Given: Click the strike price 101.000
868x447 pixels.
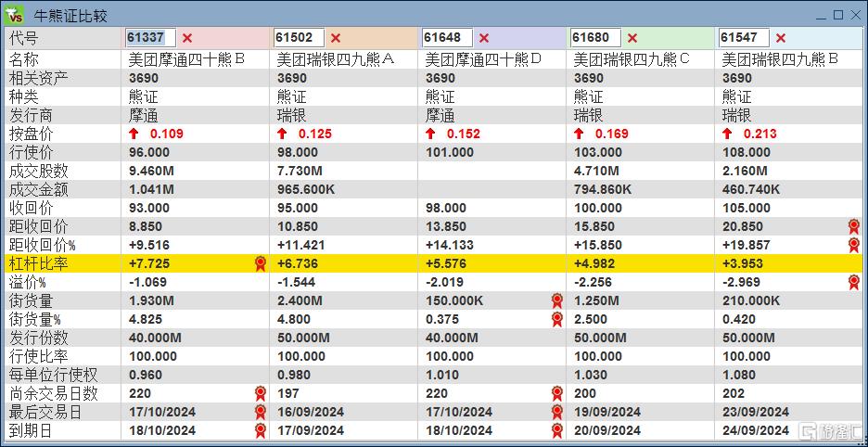Looking at the screenshot, I should click(449, 152).
